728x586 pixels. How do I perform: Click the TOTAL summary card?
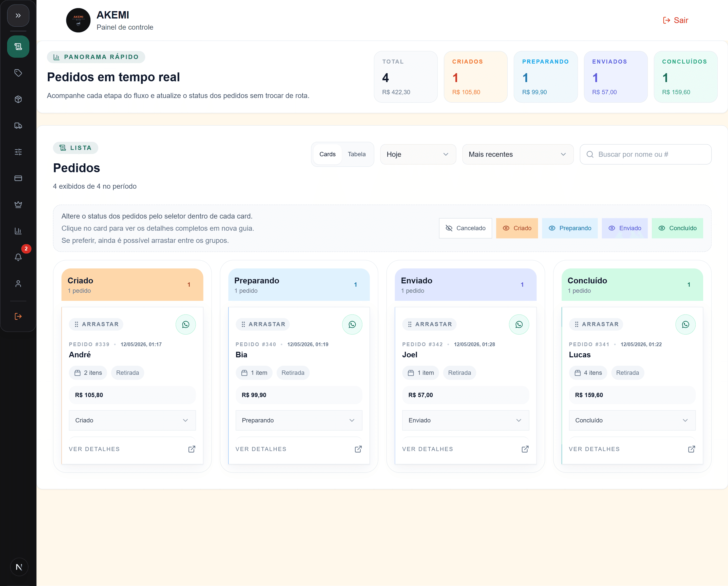click(x=406, y=77)
